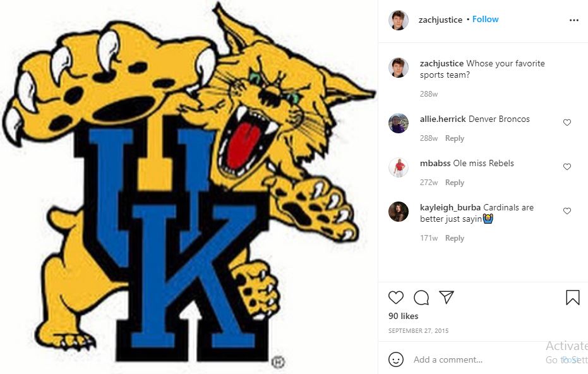Open allie.herrick's profile avatar

coord(399,123)
